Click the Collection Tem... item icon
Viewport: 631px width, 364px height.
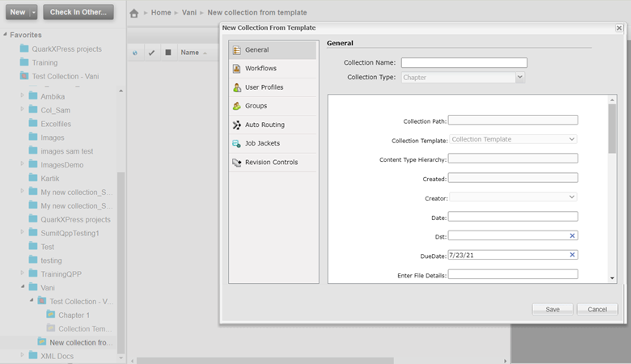pyautogui.click(x=51, y=328)
